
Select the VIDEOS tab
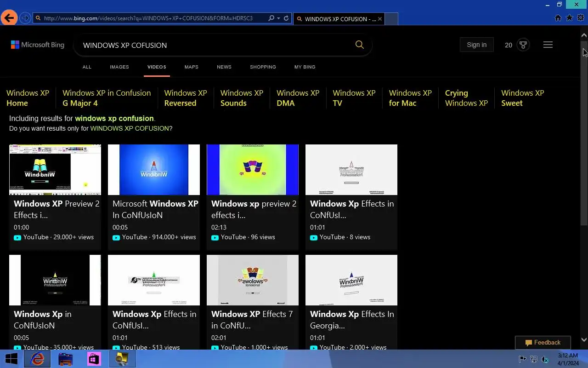[x=157, y=67]
